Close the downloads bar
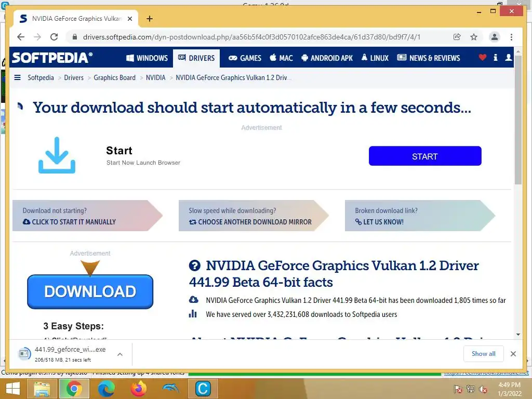The image size is (532, 399). [513, 354]
